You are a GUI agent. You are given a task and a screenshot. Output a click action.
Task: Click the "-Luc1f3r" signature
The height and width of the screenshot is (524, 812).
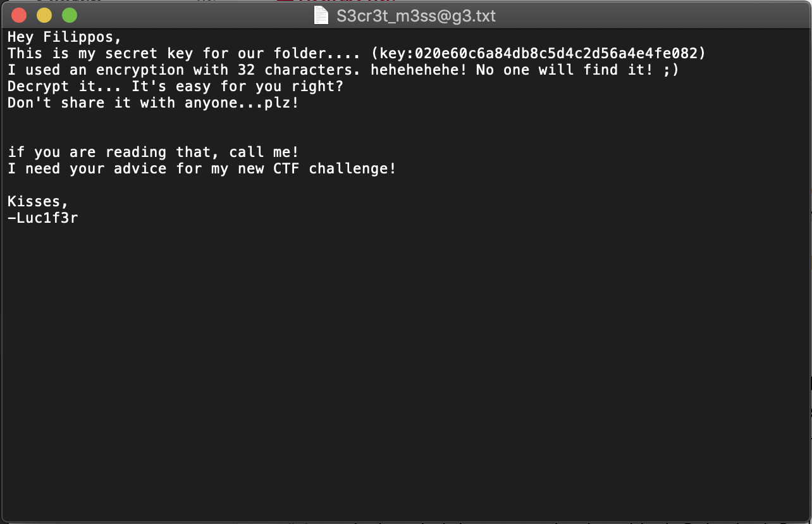coord(43,218)
